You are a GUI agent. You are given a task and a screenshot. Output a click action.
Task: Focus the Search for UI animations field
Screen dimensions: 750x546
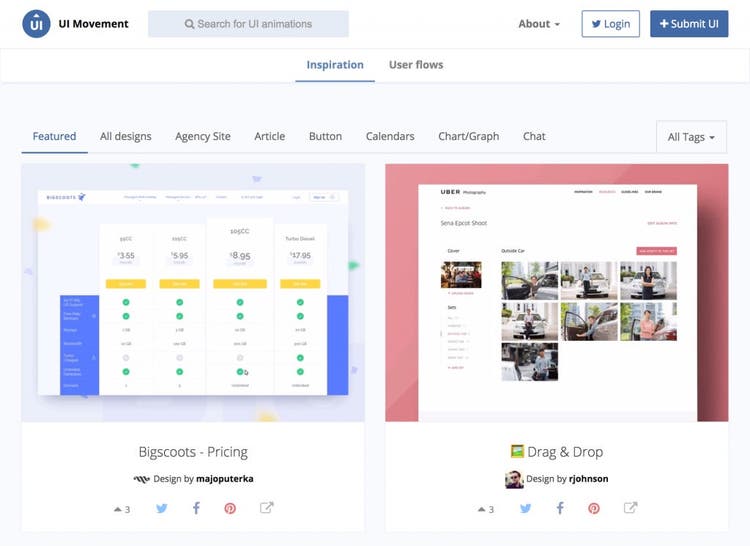[x=248, y=24]
